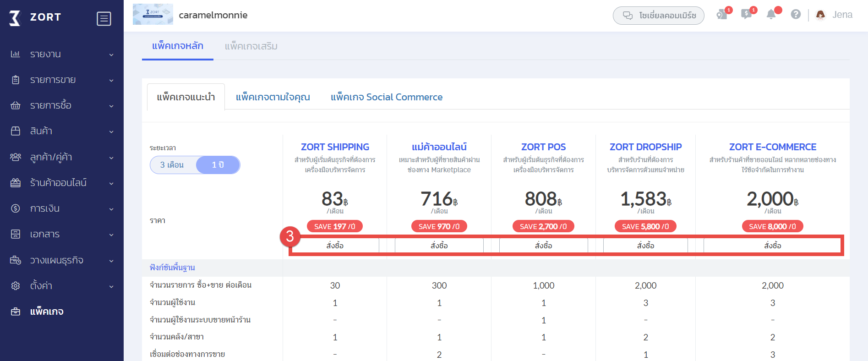Select the 3 เดือน duration option
This screenshot has width=868, height=361.
(x=172, y=165)
